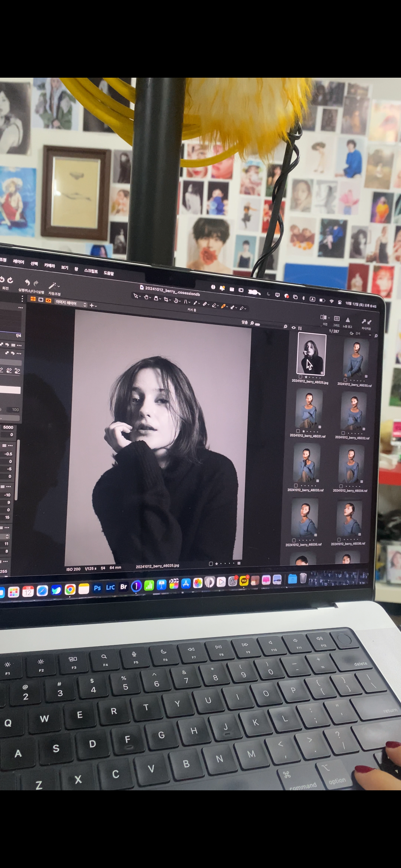This screenshot has height=868, width=401.
Task: Tick the checkbox under 20241012_berry_46033.raf thumbnail
Action: (296, 485)
